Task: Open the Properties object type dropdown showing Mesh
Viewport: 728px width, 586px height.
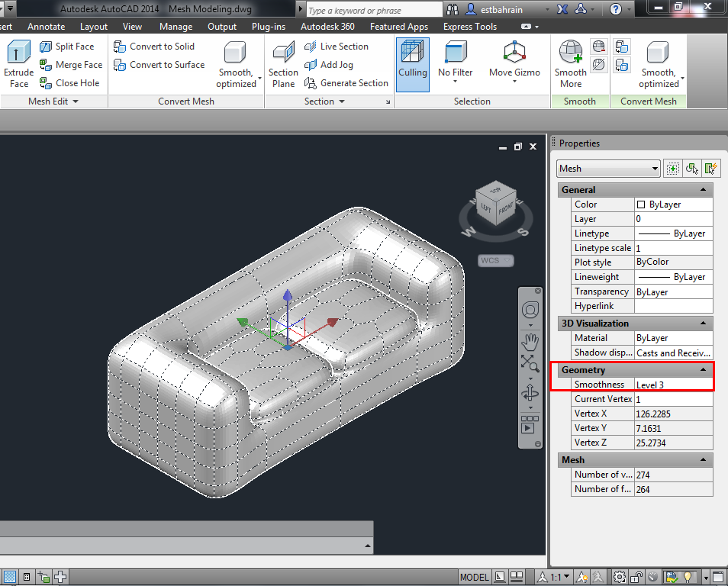Action: (608, 168)
